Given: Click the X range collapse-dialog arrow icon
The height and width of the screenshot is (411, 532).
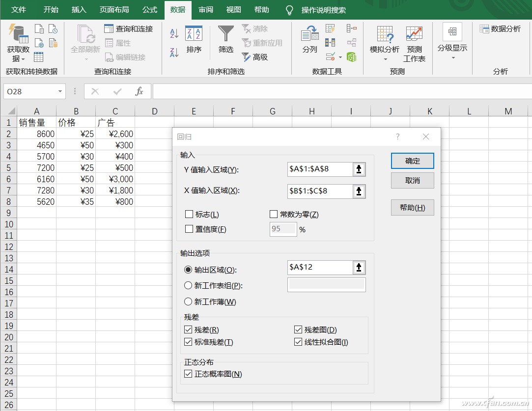Looking at the screenshot, I should point(359,192).
